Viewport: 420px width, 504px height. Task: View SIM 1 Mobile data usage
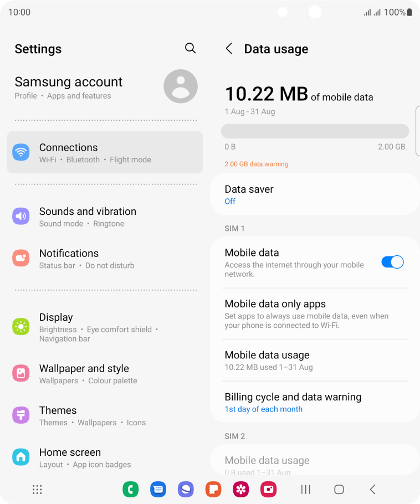coord(315,361)
